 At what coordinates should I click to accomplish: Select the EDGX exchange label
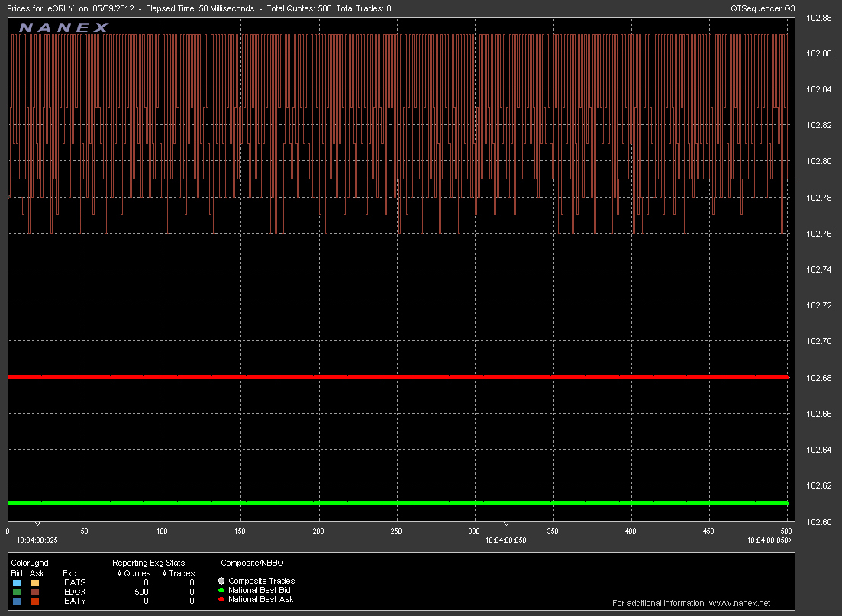click(x=75, y=592)
